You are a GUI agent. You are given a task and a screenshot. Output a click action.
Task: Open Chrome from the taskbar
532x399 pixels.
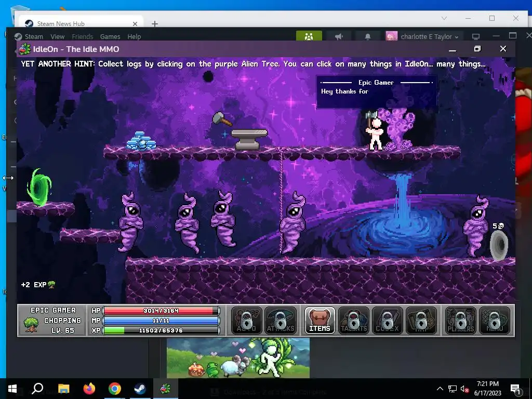115,389
